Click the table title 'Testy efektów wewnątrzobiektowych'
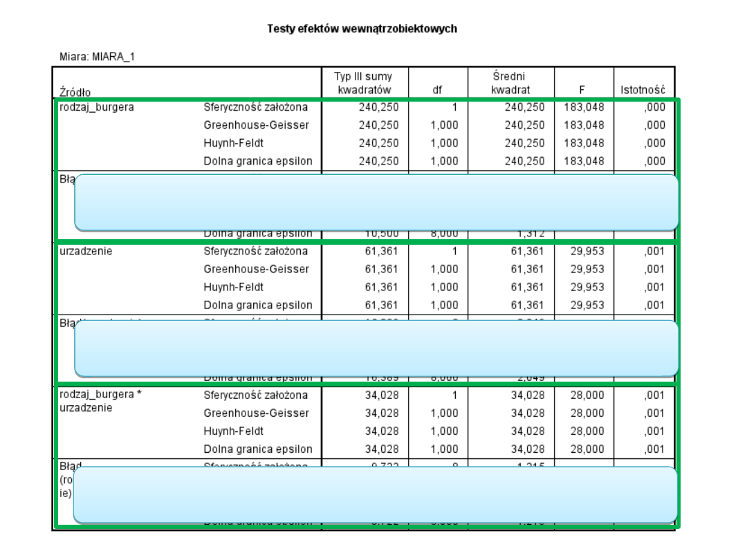747x560 pixels. pyautogui.click(x=362, y=29)
